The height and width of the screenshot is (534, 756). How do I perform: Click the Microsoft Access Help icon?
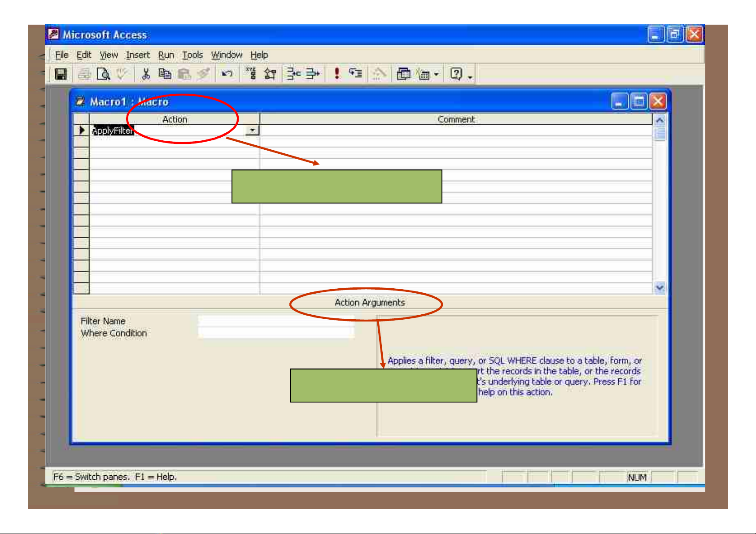tap(456, 74)
